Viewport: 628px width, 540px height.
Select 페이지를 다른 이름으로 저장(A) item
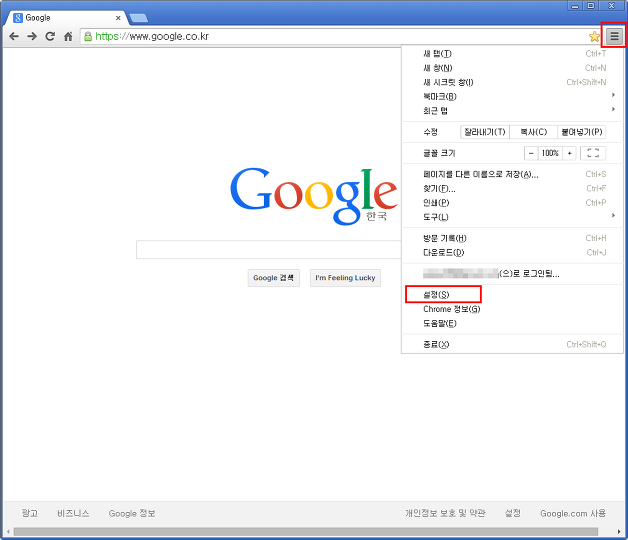tap(512, 174)
